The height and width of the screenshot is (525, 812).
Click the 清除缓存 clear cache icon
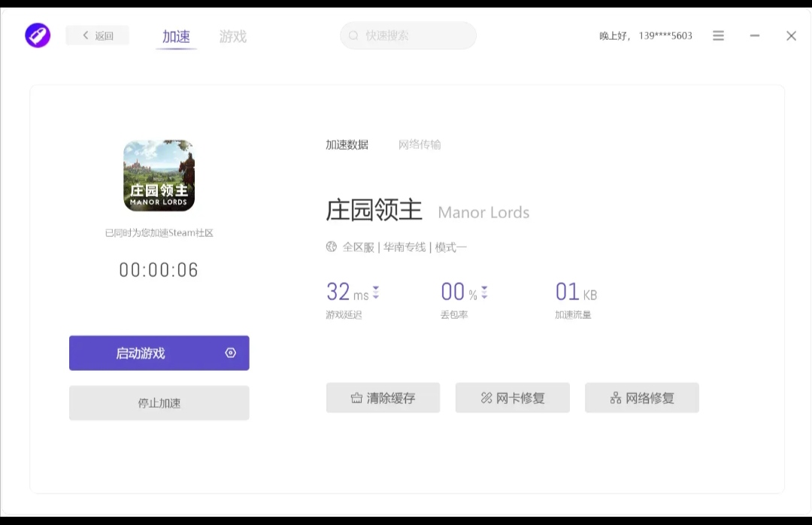coord(356,398)
